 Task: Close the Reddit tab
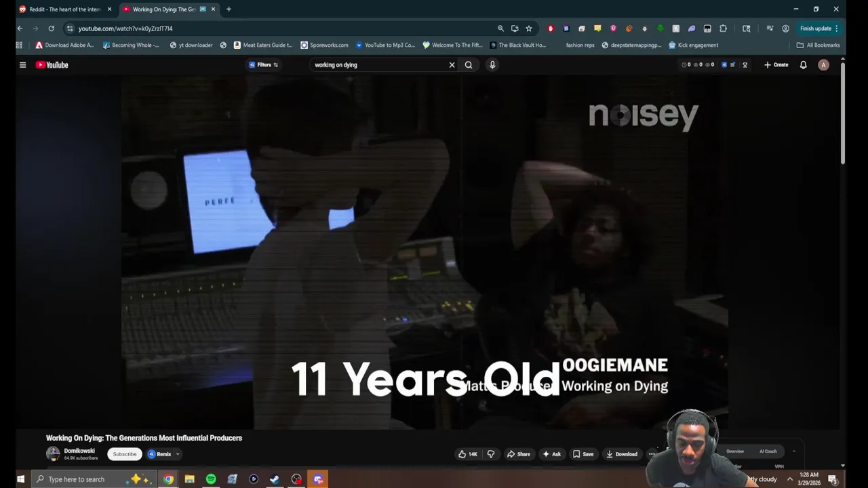point(109,9)
